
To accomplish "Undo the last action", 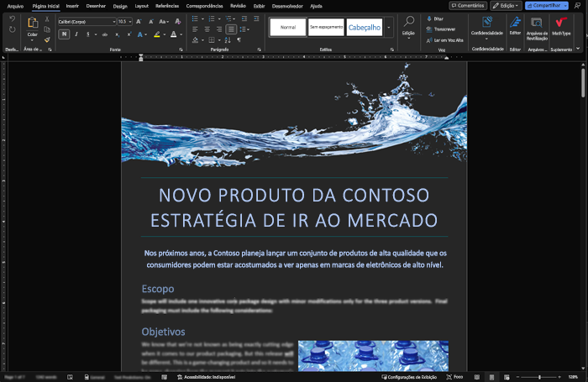I will point(12,18).
